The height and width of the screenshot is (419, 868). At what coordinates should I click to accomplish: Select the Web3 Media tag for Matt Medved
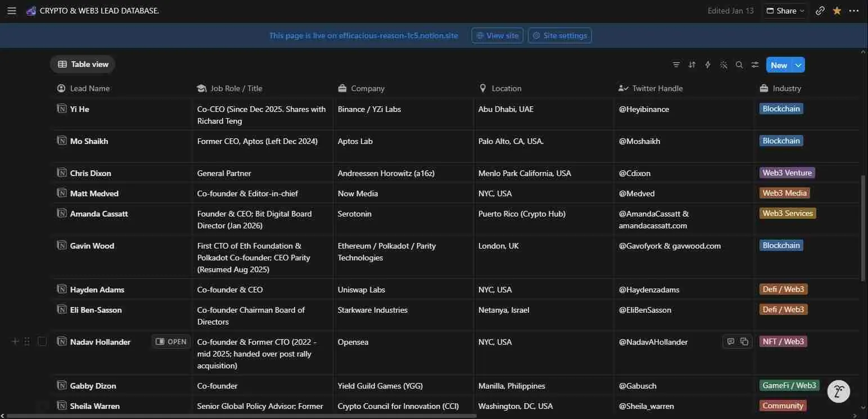784,193
